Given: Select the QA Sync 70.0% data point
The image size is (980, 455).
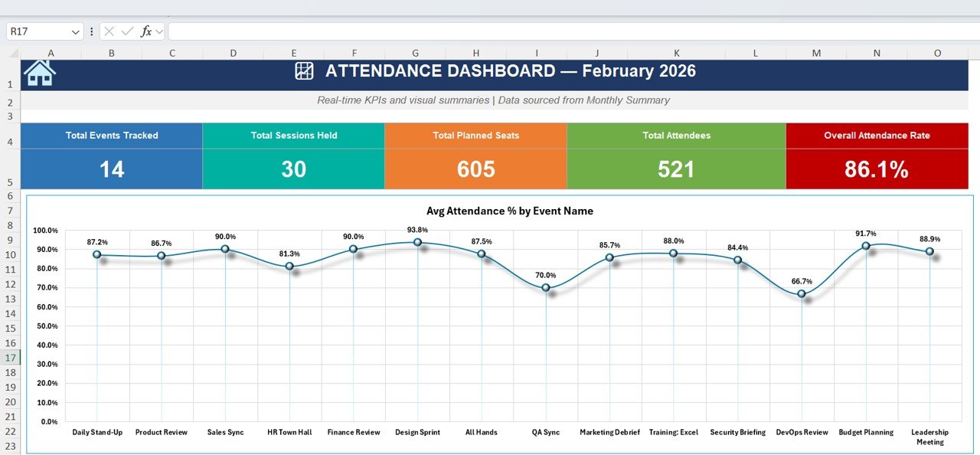Looking at the screenshot, I should click(x=545, y=288).
